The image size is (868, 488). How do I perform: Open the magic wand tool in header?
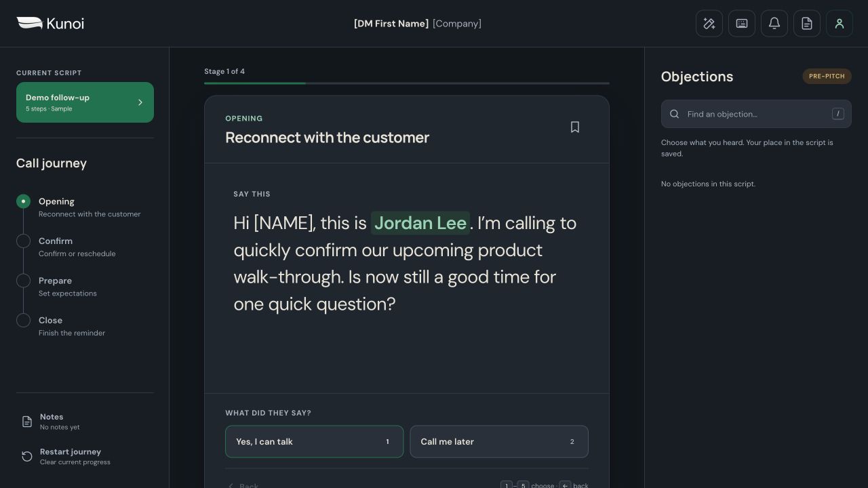[709, 24]
